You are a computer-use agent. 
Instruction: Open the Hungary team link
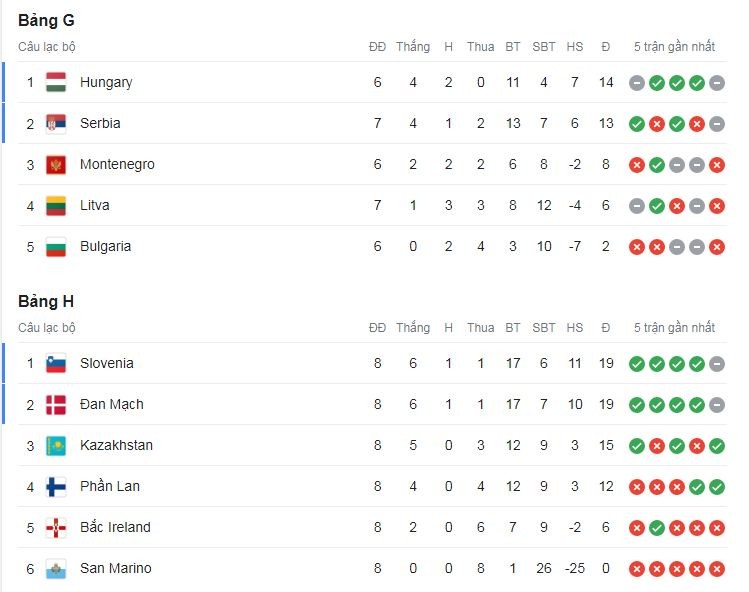pyautogui.click(x=106, y=82)
